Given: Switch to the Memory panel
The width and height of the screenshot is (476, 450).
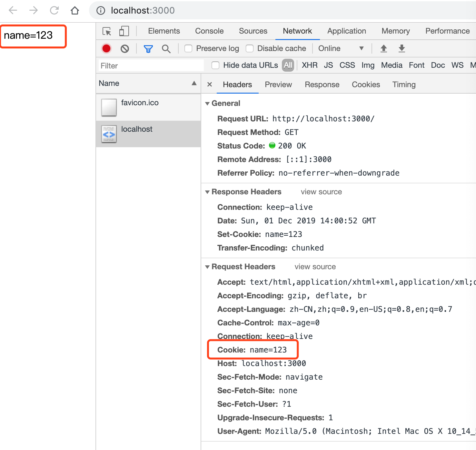Looking at the screenshot, I should click(x=396, y=31).
